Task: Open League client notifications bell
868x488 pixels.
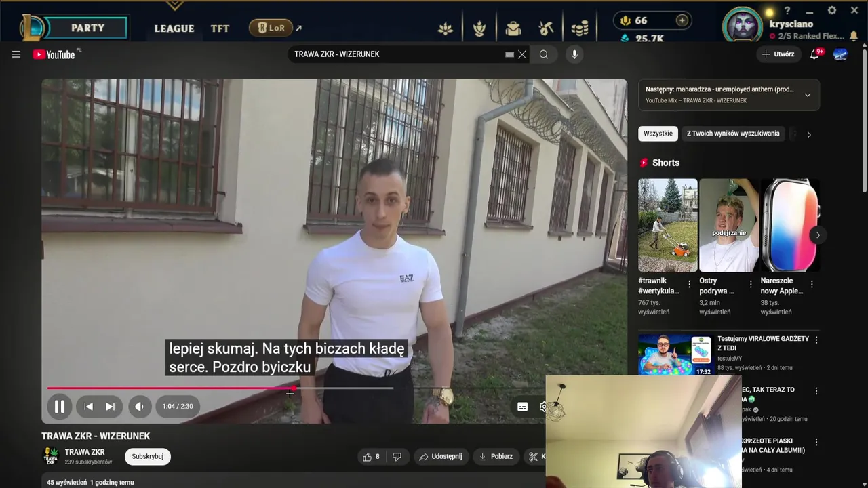Action: [x=854, y=36]
